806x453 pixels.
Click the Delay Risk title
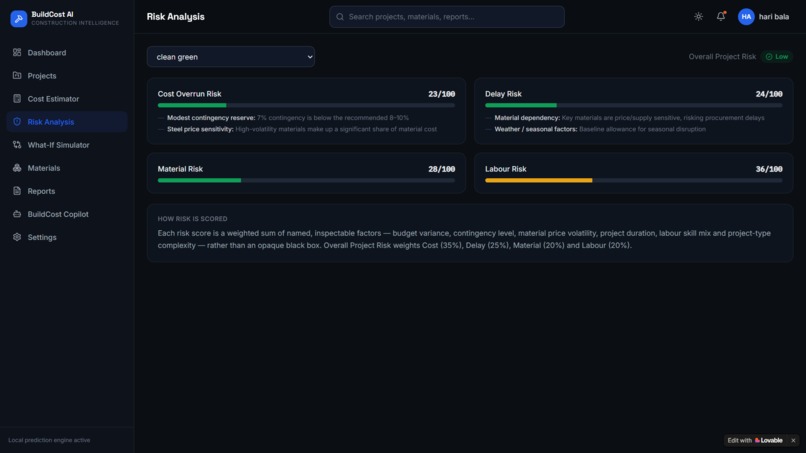tap(503, 94)
